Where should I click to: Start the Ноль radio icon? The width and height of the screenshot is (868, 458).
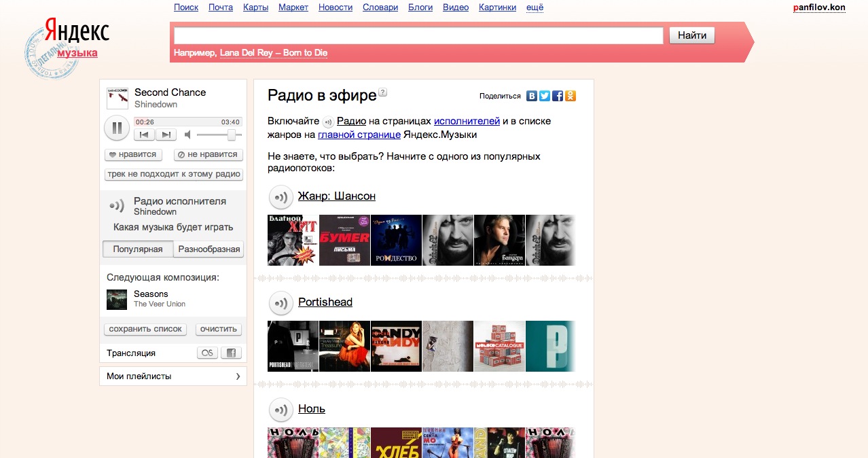[281, 410]
